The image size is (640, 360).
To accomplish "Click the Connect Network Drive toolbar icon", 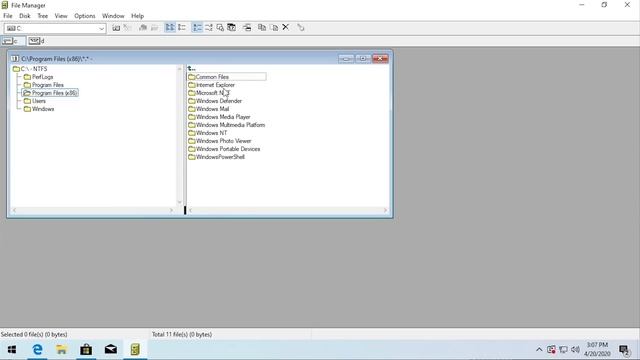I will [x=116, y=28].
